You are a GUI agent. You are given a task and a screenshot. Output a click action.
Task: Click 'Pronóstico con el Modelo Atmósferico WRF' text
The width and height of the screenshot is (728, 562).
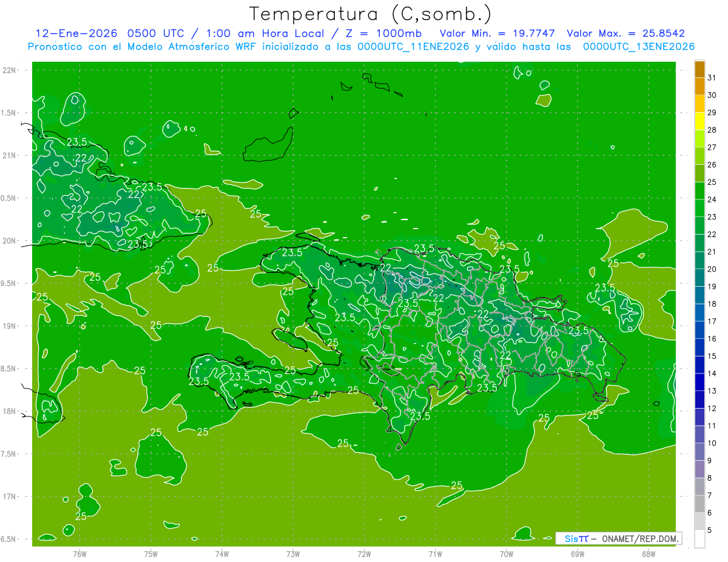coord(143,46)
